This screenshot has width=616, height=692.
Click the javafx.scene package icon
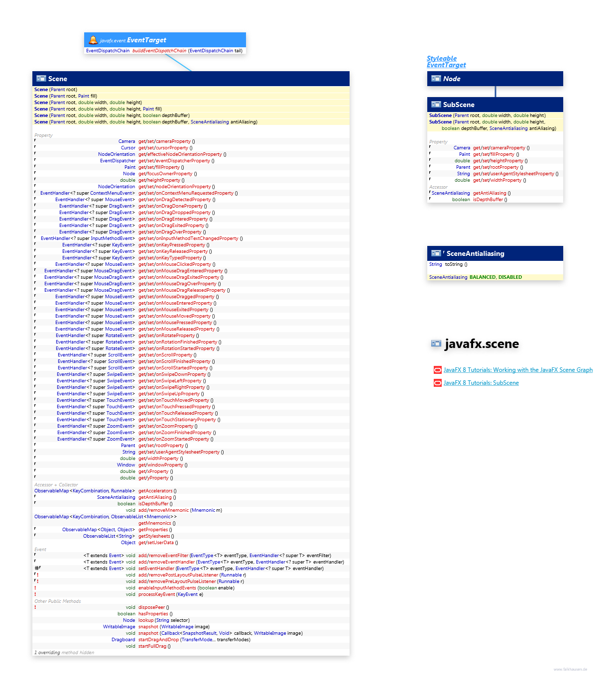436,344
